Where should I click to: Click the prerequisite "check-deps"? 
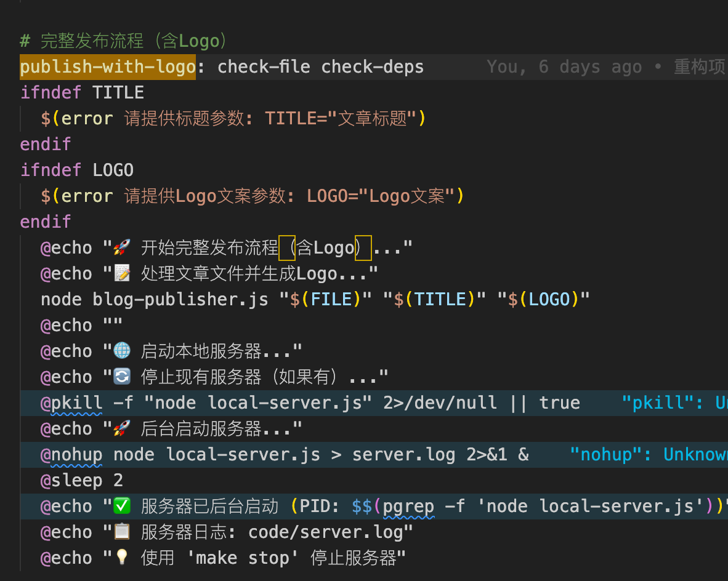coord(373,67)
